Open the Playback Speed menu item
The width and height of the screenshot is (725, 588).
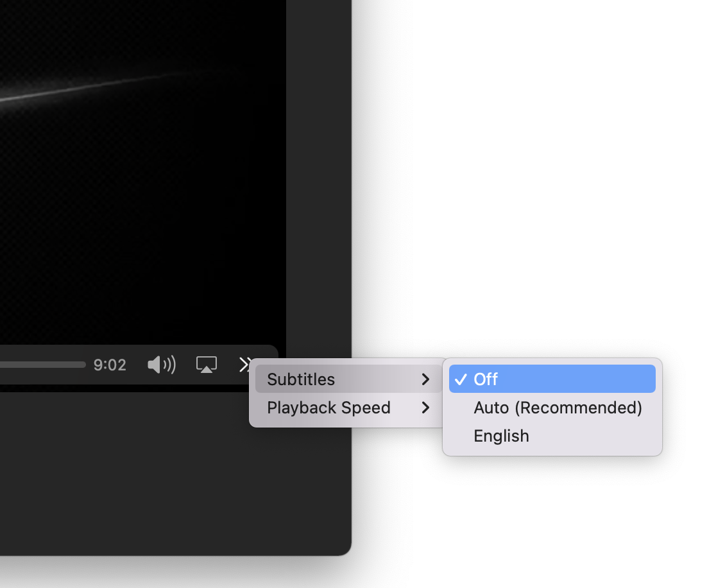point(328,408)
